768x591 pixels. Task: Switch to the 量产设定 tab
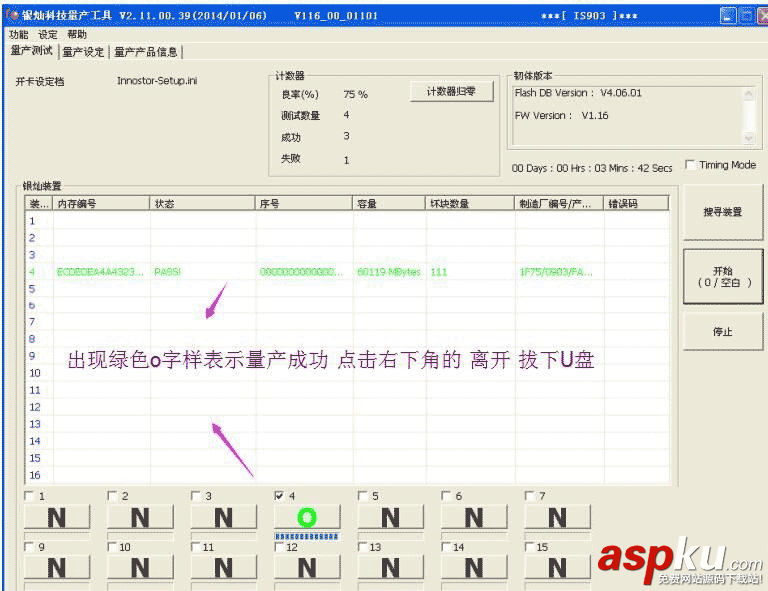coord(83,52)
